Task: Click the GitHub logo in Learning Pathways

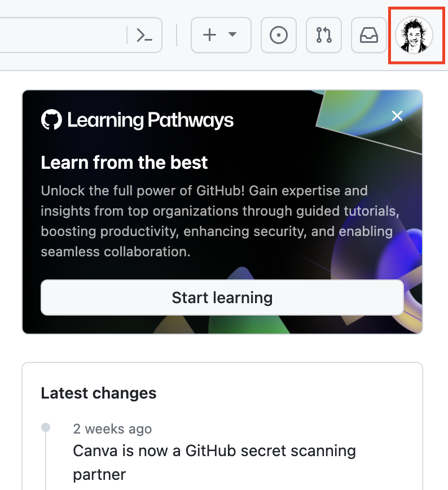Action: coord(51,119)
